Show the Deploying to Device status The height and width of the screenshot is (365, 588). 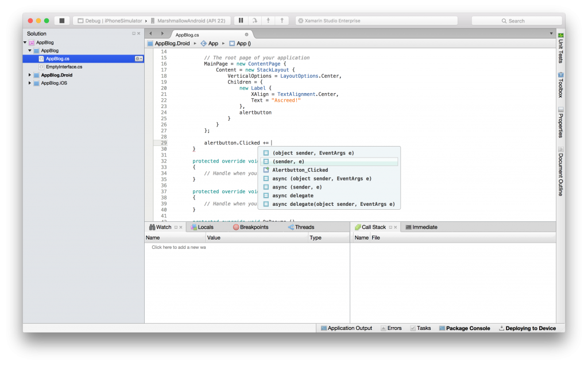(527, 328)
